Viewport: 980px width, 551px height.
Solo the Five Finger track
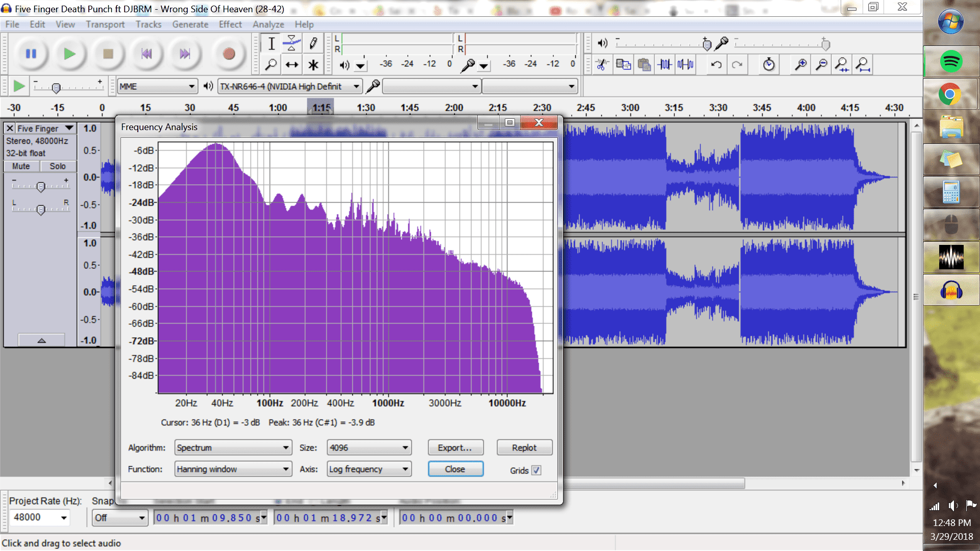[58, 166]
